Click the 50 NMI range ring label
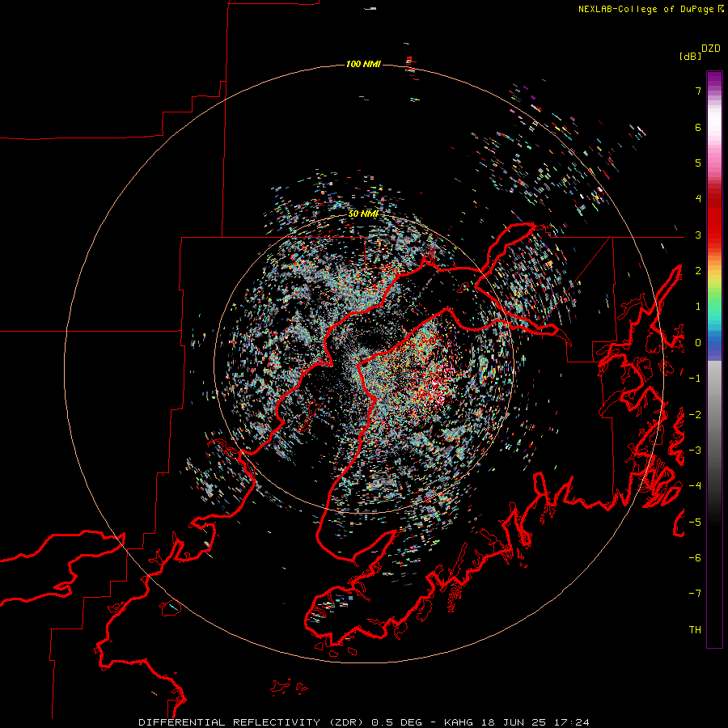Viewport: 728px width, 728px height. tap(363, 214)
